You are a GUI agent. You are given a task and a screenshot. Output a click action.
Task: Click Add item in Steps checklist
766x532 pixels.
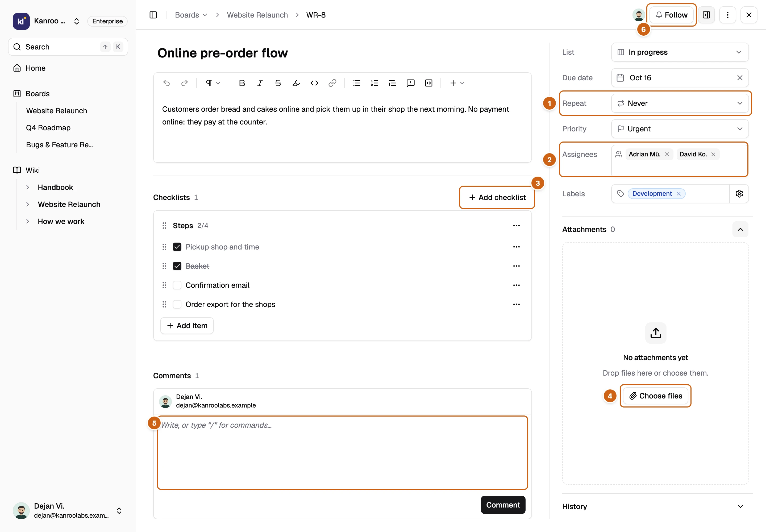187,326
